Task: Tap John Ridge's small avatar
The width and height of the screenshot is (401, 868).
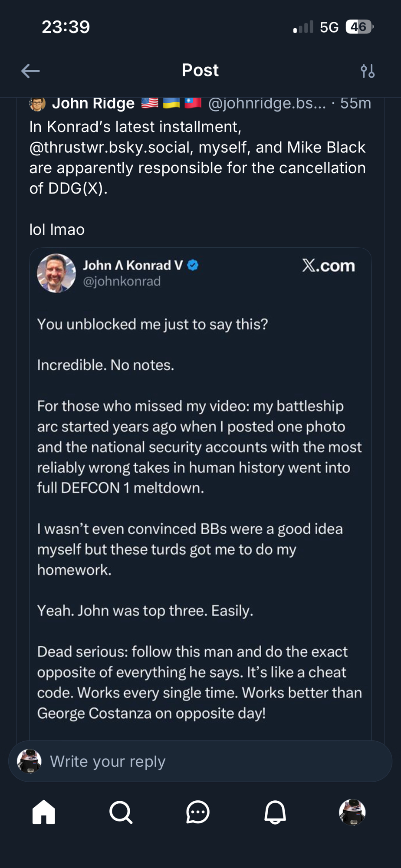Action: (x=37, y=104)
